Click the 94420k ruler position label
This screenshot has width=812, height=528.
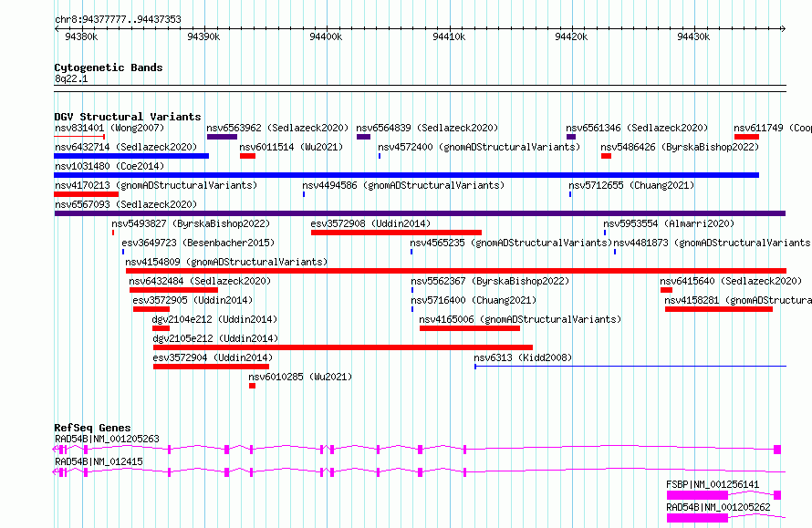(571, 36)
